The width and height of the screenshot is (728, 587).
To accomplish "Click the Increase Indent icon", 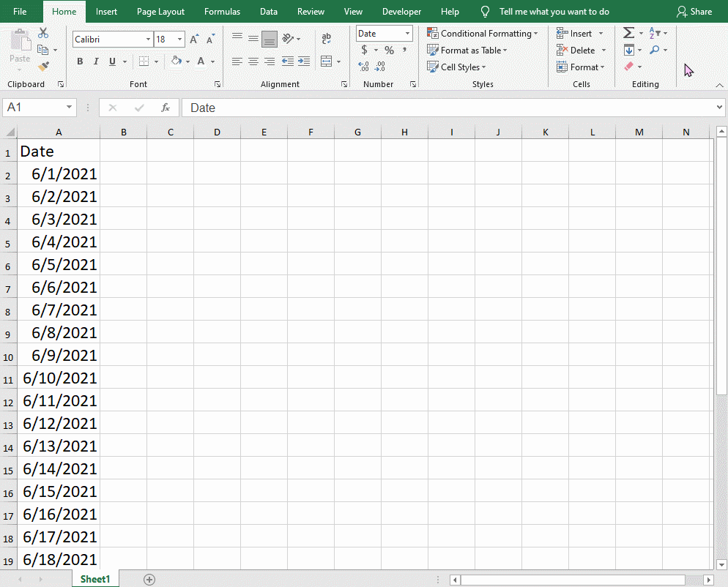I will (x=304, y=61).
